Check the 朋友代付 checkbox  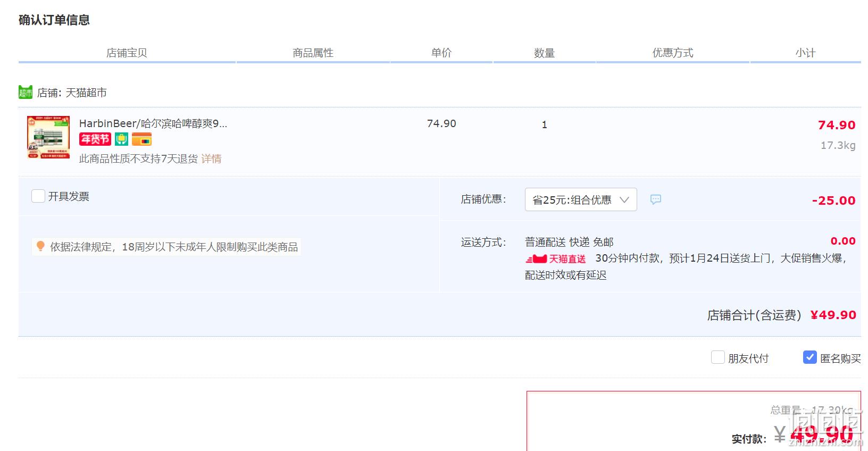718,357
